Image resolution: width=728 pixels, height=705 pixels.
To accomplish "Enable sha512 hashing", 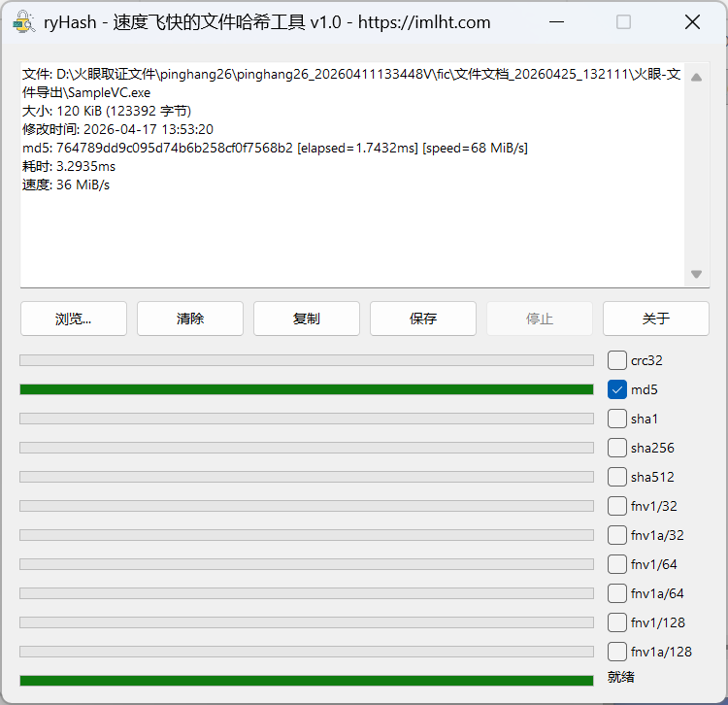I will click(x=617, y=477).
